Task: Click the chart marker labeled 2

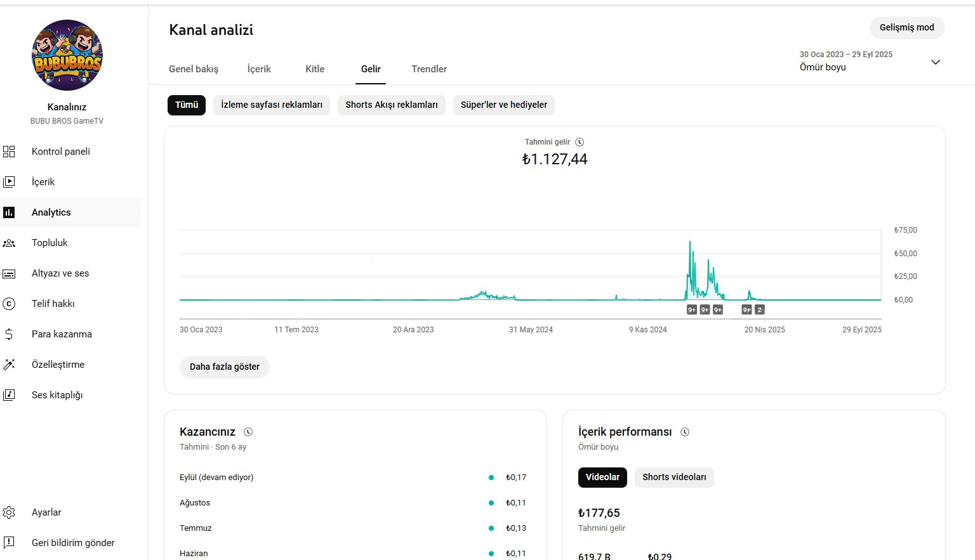Action: coord(760,310)
